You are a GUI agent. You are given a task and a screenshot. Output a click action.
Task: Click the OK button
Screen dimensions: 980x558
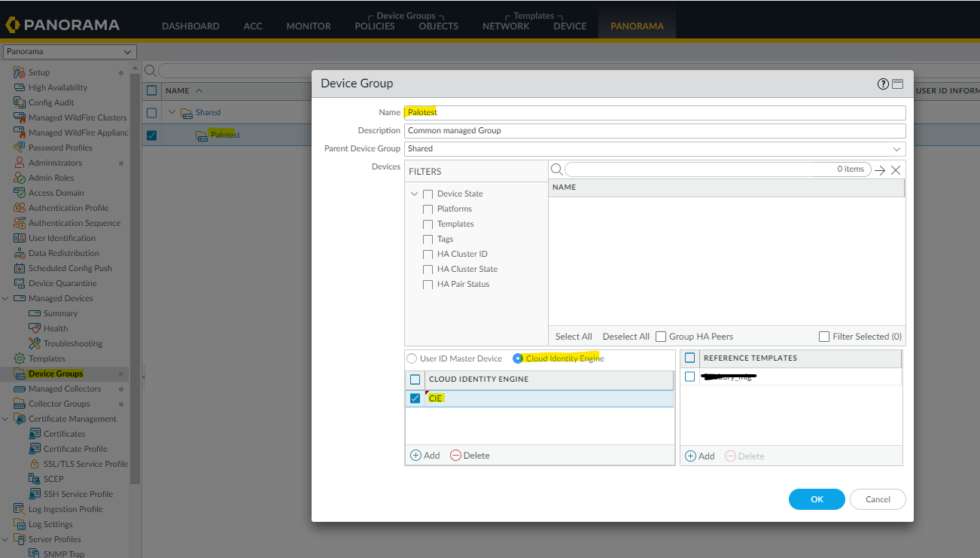tap(817, 499)
